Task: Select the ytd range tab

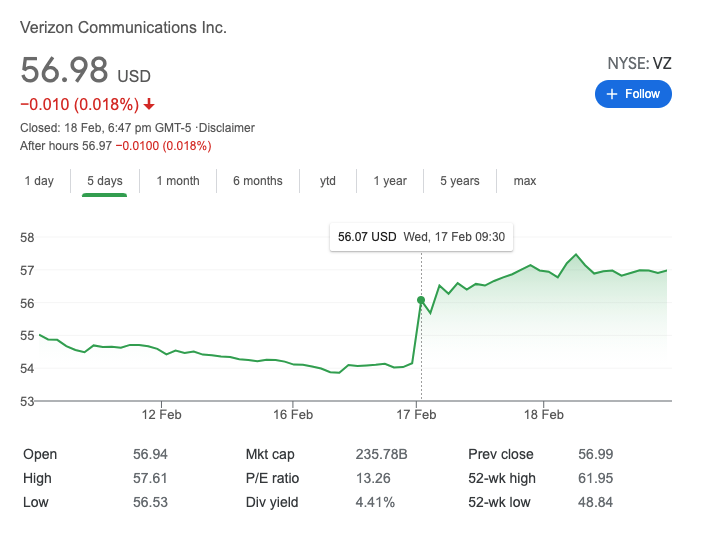Action: [328, 181]
